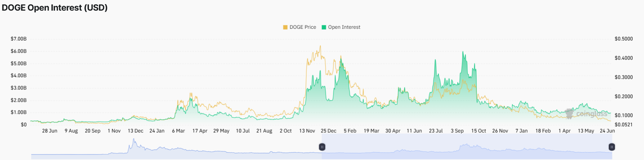Click the 2 Oct date label
Screen dimensions: 644x160
[286, 131]
